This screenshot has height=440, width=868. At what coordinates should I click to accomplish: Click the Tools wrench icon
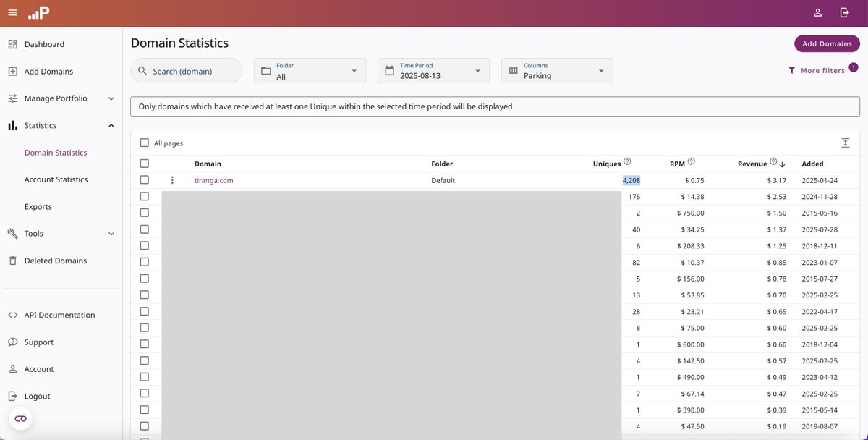coord(12,234)
